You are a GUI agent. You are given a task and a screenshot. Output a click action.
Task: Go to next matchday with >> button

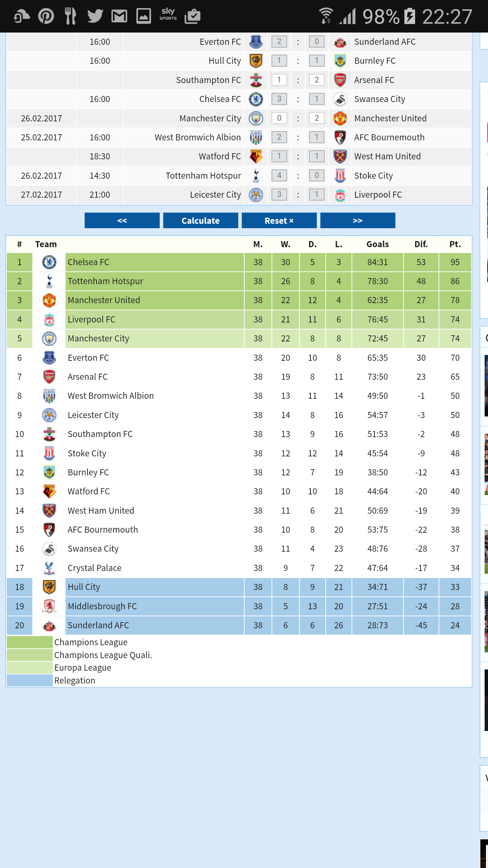[358, 220]
